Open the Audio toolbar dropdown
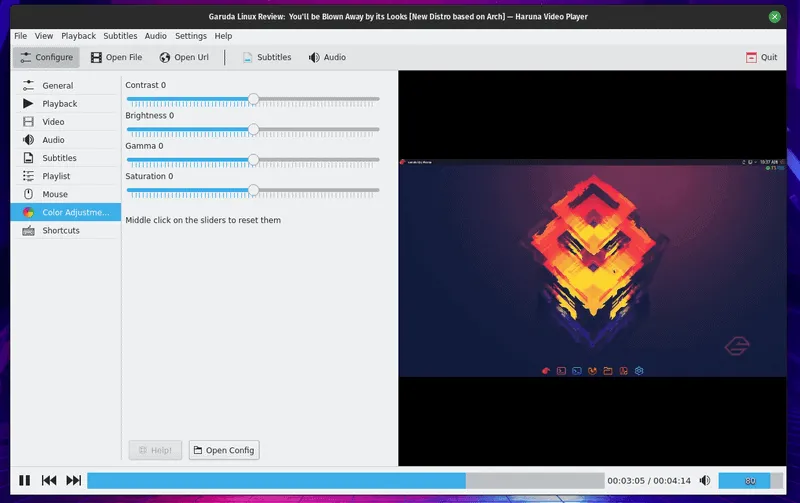800x503 pixels. coord(327,57)
